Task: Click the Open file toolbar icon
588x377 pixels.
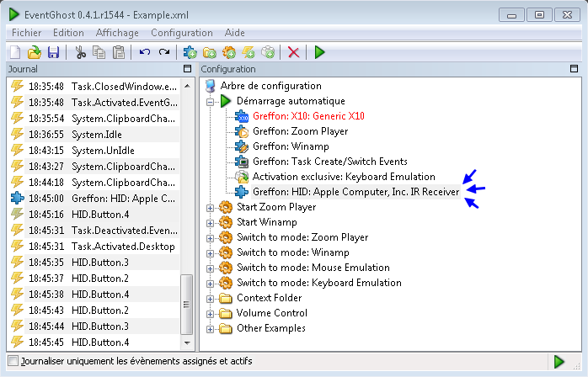Action: (x=35, y=52)
